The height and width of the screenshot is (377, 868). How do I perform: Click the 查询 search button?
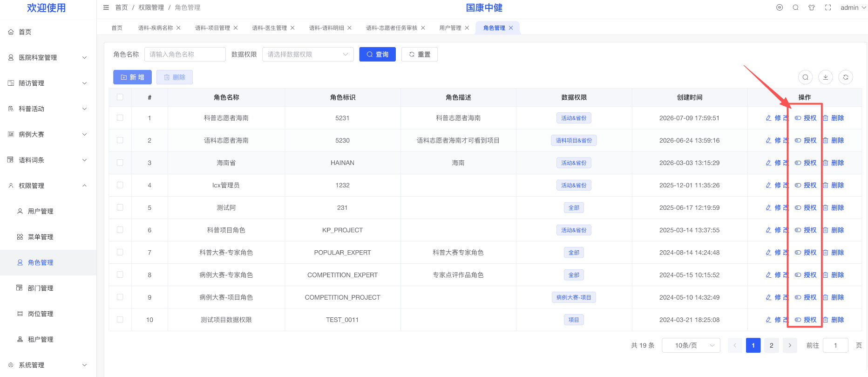click(377, 55)
